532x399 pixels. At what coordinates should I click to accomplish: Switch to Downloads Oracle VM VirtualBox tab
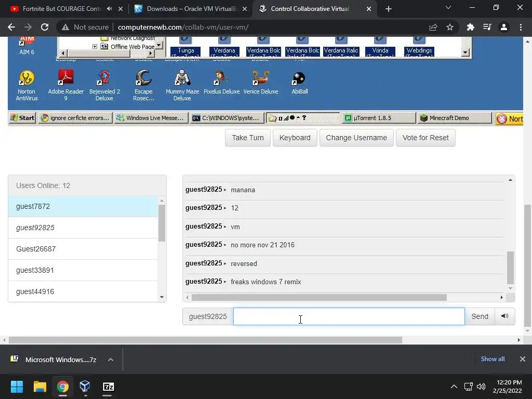tap(192, 9)
